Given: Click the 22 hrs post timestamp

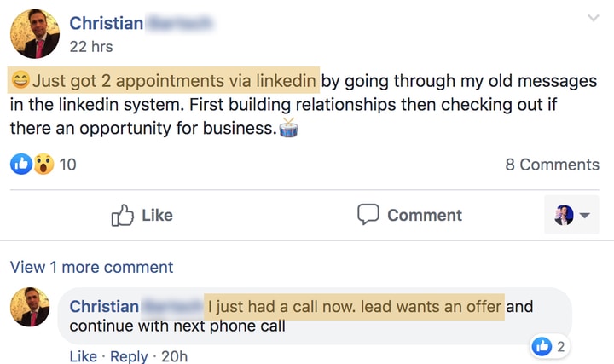Looking at the screenshot, I should (90, 47).
